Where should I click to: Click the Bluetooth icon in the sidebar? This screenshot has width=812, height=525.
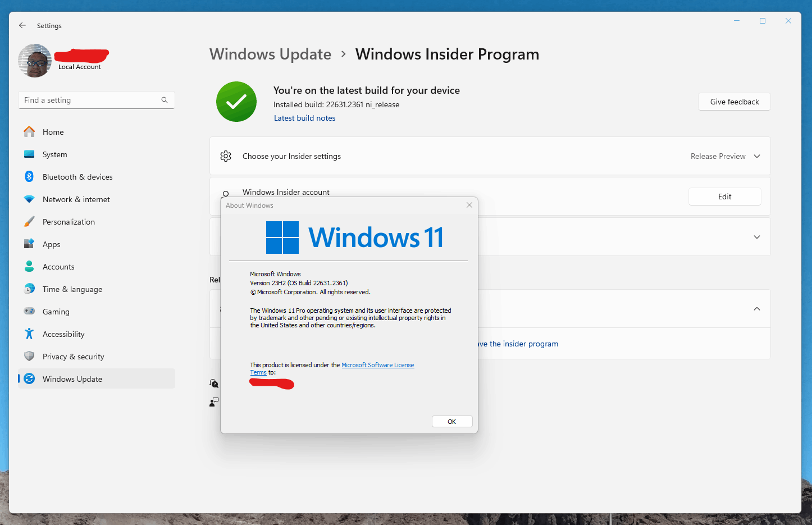click(29, 177)
